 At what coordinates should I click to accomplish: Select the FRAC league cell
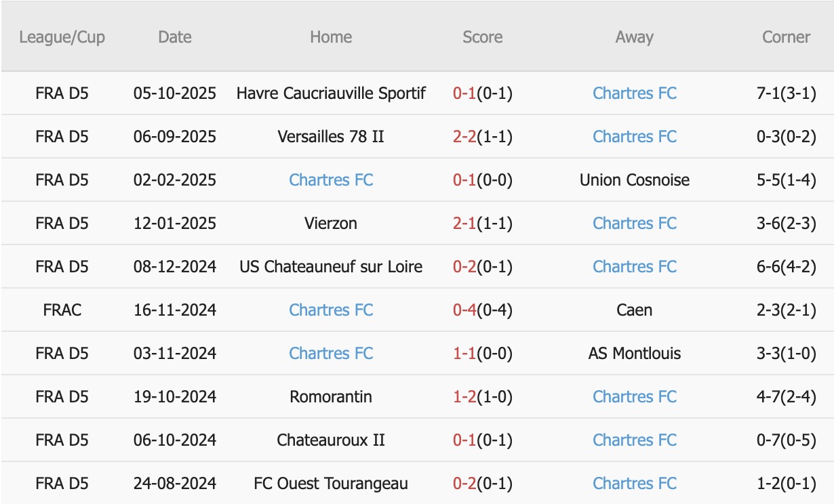pos(62,310)
